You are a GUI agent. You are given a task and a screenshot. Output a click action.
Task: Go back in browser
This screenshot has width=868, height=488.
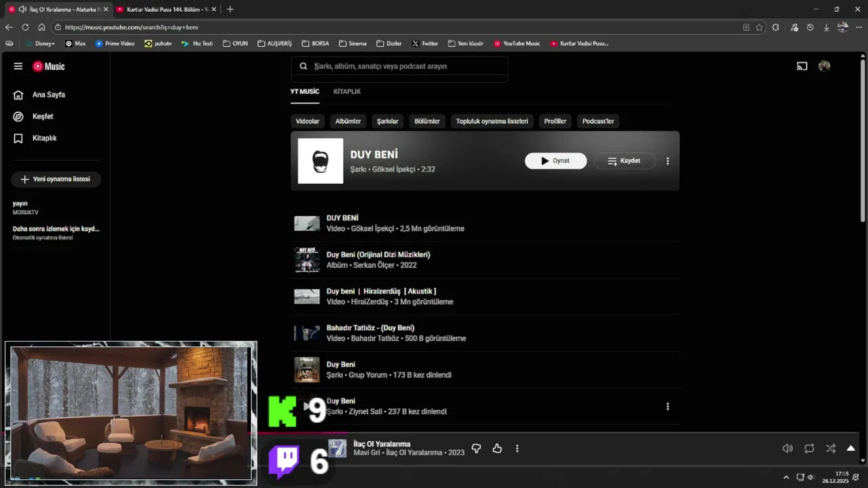tap(9, 27)
